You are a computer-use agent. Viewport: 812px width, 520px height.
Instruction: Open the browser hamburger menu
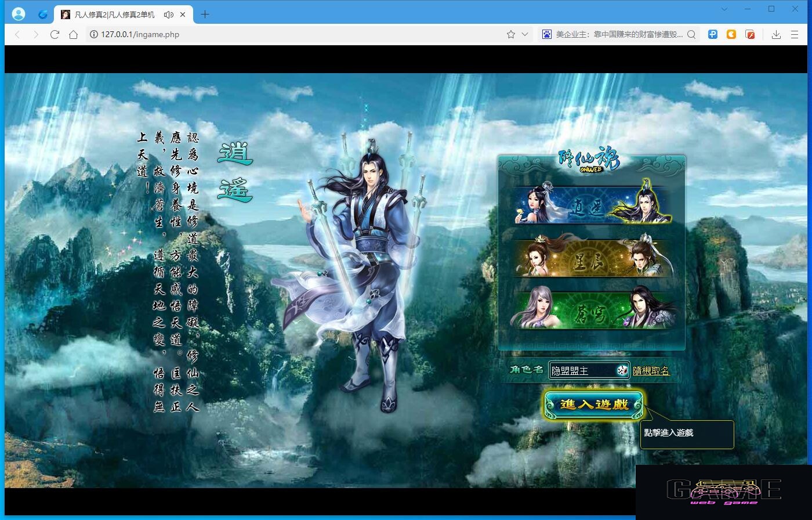(x=795, y=34)
